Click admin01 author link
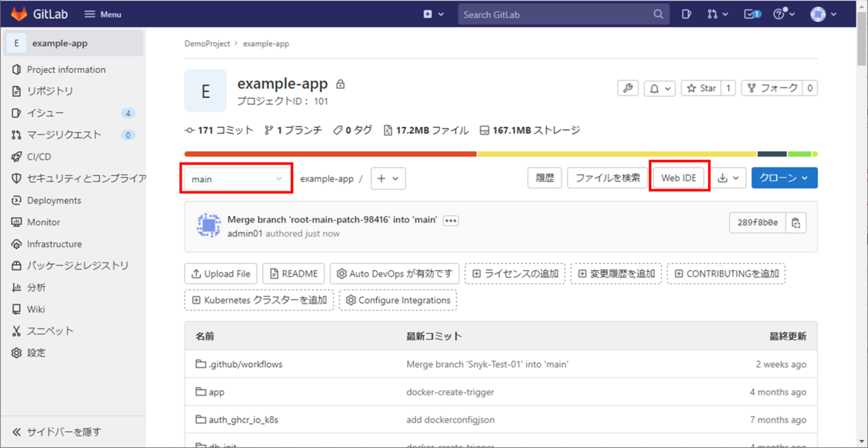The width and height of the screenshot is (868, 448). (x=245, y=233)
